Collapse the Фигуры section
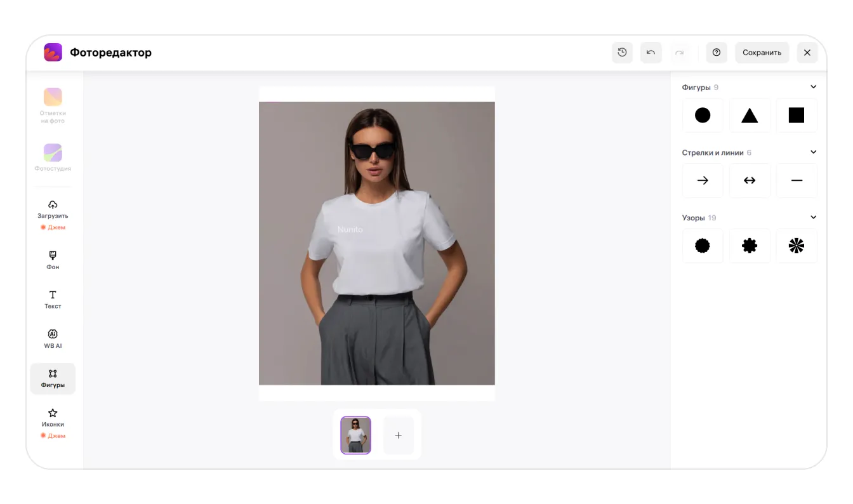 pos(813,87)
